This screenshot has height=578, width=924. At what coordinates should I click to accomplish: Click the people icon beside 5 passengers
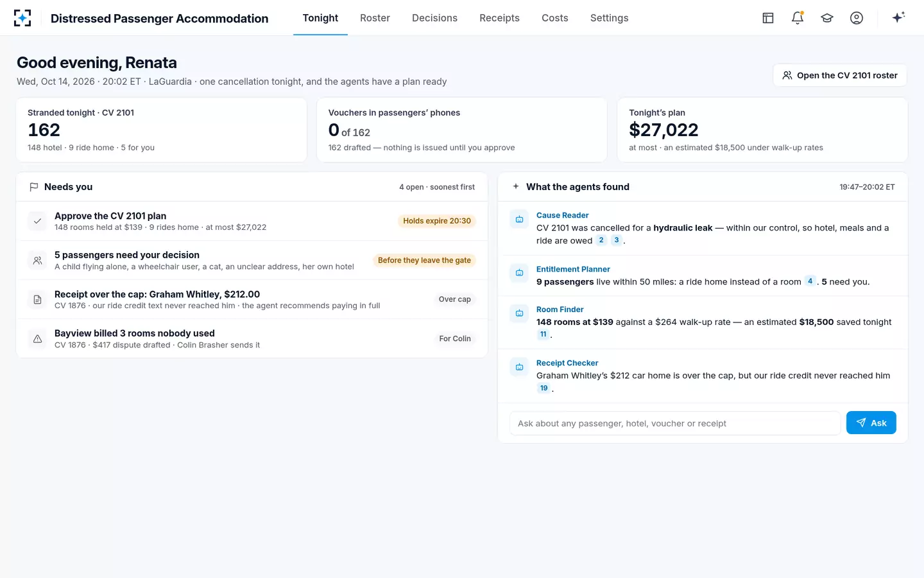coord(38,260)
